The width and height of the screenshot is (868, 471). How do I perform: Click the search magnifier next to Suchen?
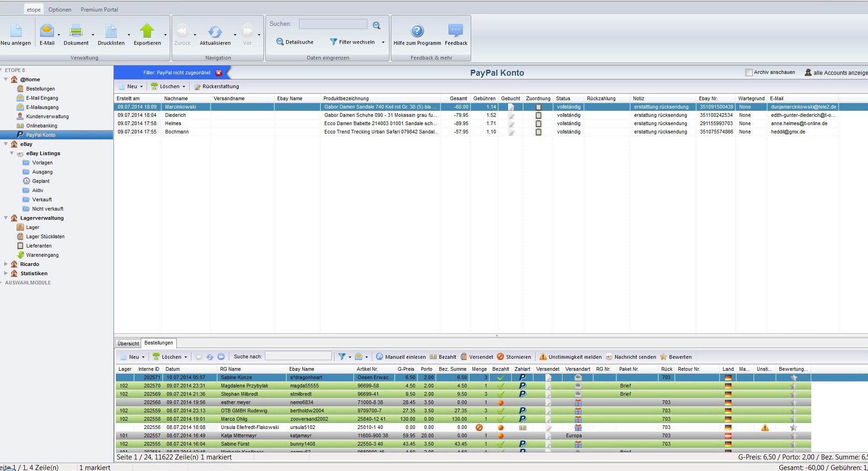point(377,25)
